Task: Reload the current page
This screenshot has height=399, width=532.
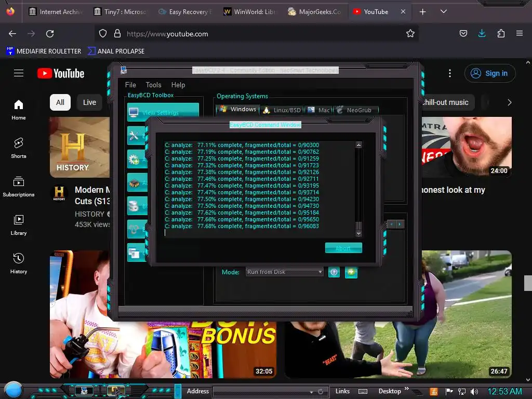Action: click(x=50, y=34)
